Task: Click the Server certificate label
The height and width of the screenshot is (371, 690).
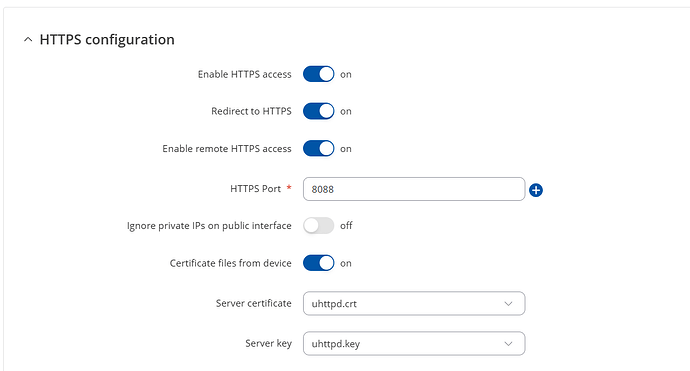Action: 253,303
